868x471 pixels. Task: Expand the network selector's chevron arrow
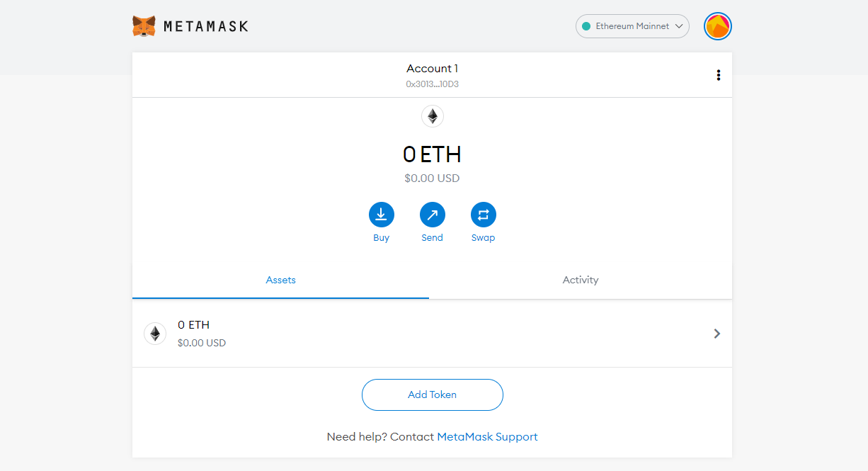(680, 26)
